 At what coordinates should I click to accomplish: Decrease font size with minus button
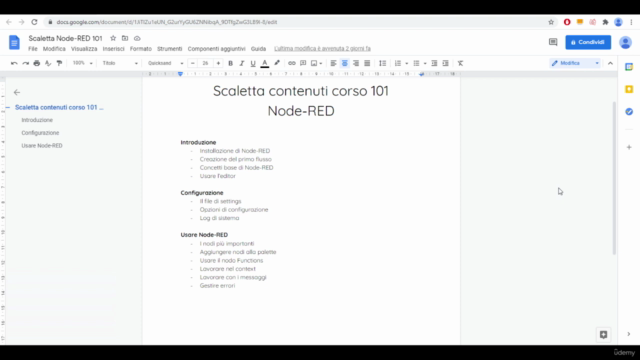193,63
